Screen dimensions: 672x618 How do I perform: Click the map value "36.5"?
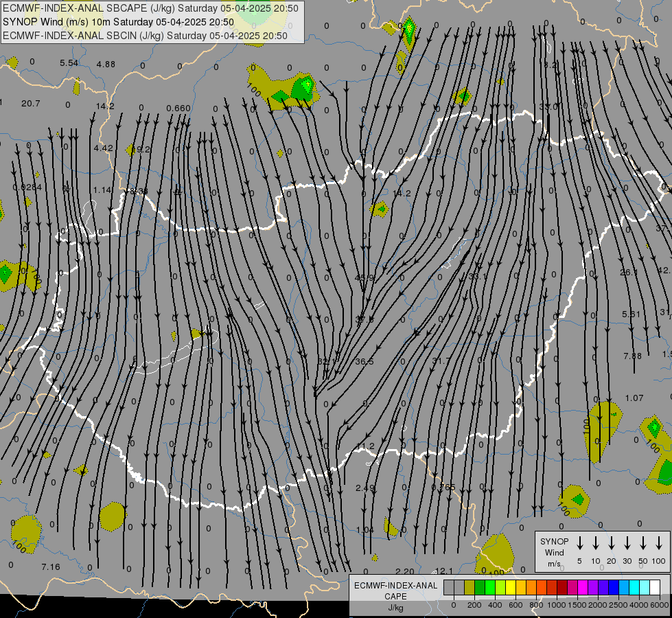click(x=364, y=362)
